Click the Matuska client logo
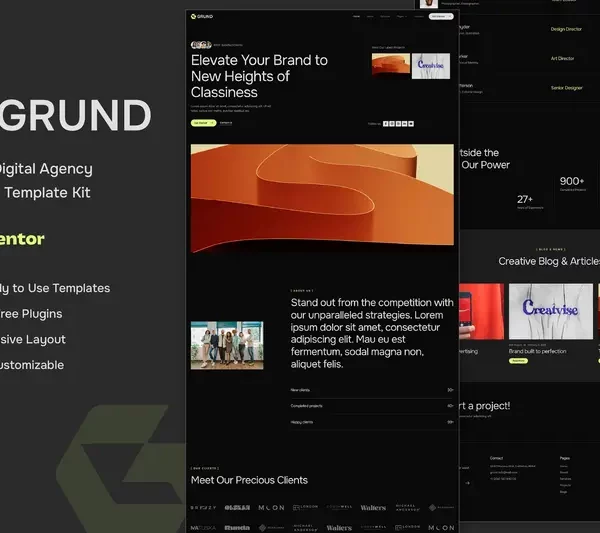The height and width of the screenshot is (533, 600). pos(203,528)
